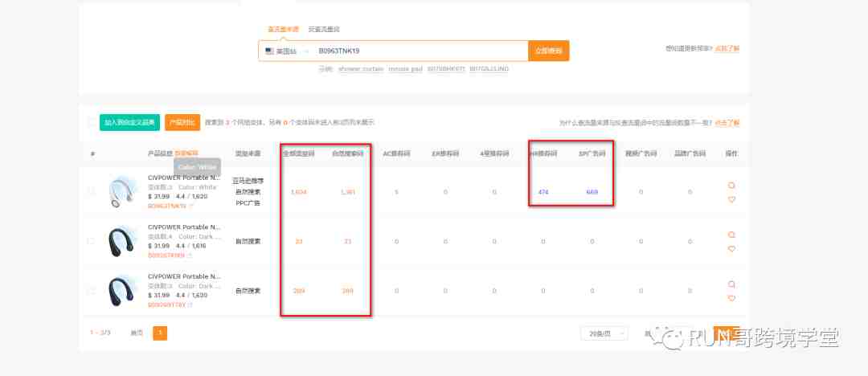Open external link icon beside ASIN B0963TNK19
This screenshot has height=376, width=868.
[x=190, y=206]
